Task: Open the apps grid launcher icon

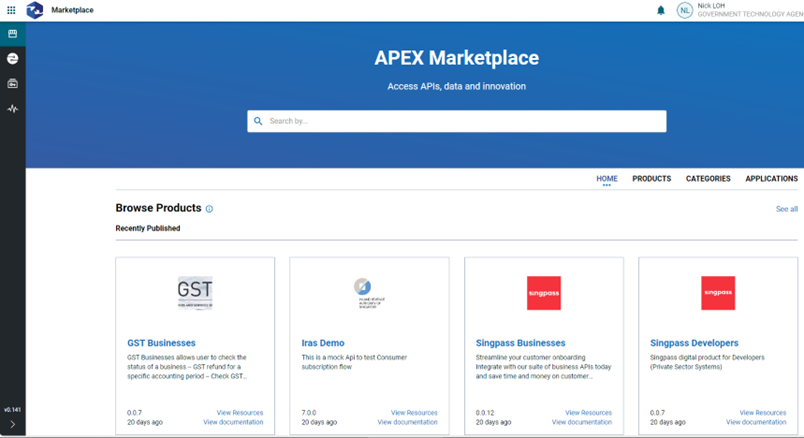Action: click(11, 10)
